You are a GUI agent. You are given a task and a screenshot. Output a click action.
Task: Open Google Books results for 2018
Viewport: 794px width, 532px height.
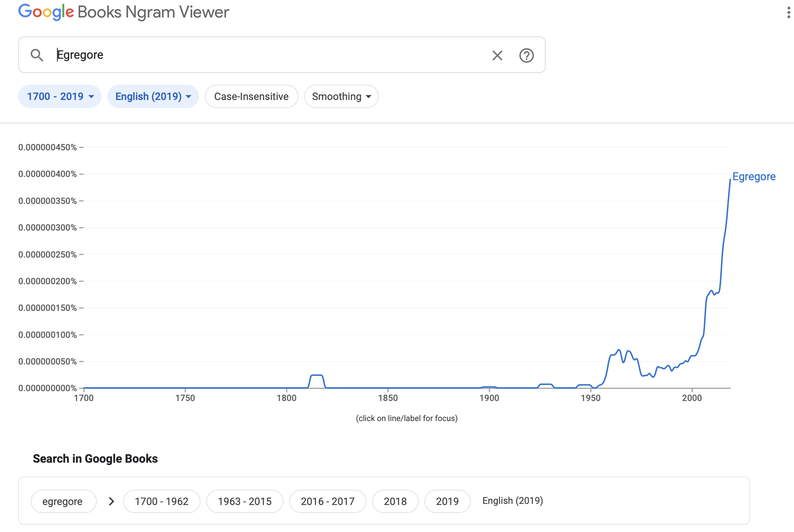tap(395, 501)
